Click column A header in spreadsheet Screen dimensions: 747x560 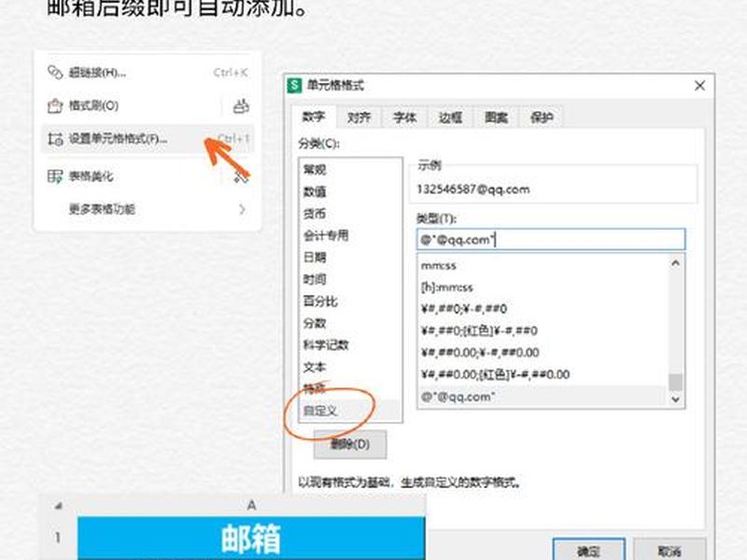point(251,505)
